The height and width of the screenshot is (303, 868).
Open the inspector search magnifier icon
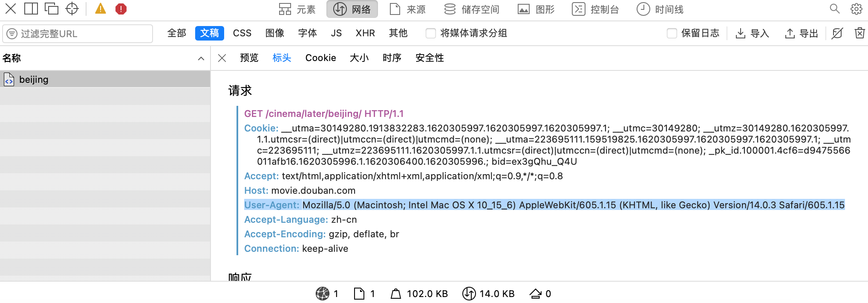(834, 9)
